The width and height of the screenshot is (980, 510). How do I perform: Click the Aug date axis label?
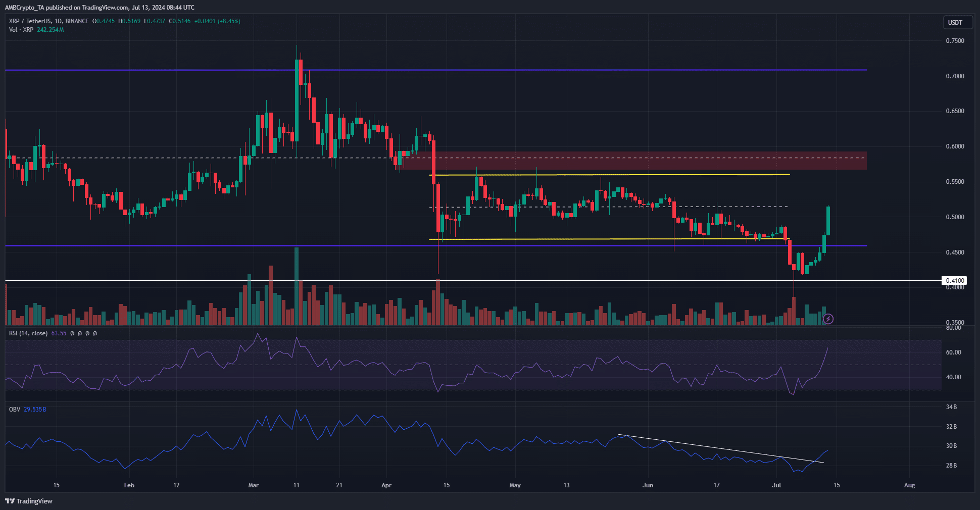(x=909, y=485)
